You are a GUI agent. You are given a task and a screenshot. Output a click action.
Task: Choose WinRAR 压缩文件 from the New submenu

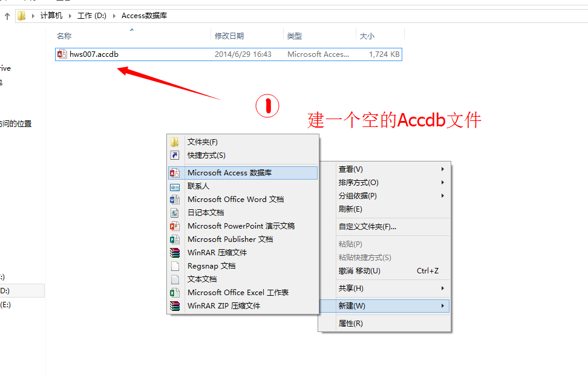(x=243, y=253)
